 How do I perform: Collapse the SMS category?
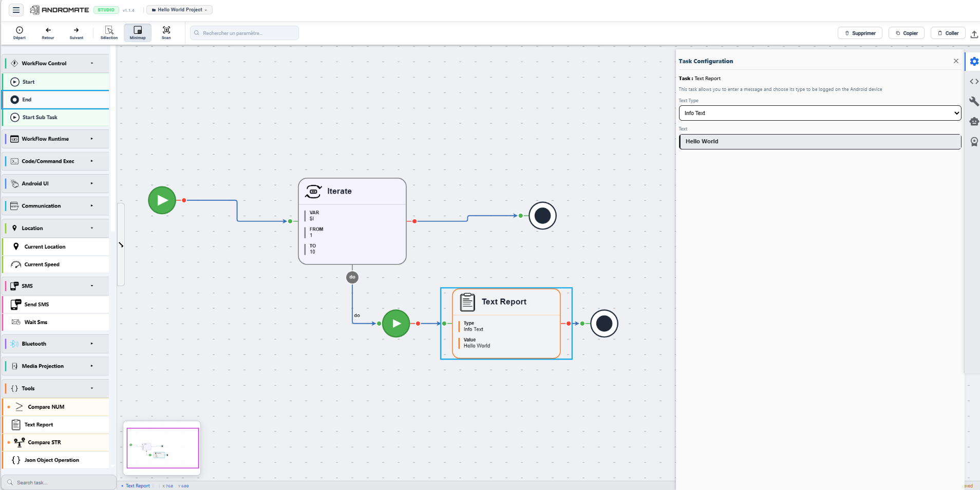click(55, 286)
